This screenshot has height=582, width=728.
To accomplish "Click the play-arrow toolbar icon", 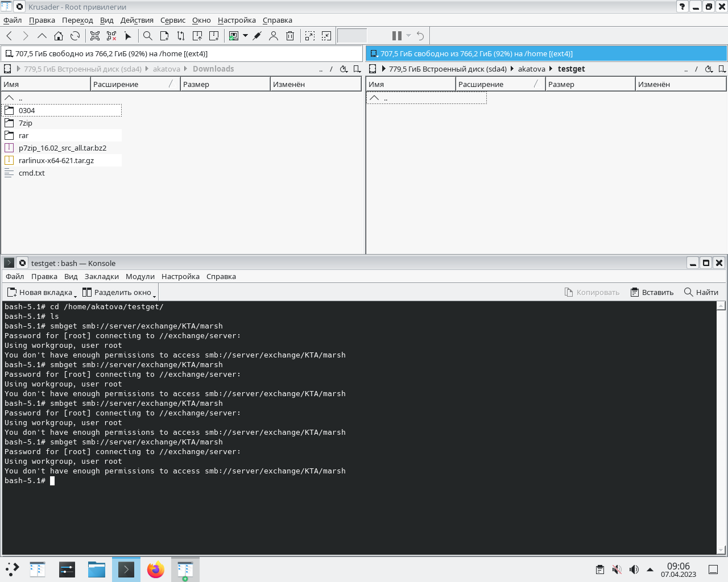I will click(128, 36).
